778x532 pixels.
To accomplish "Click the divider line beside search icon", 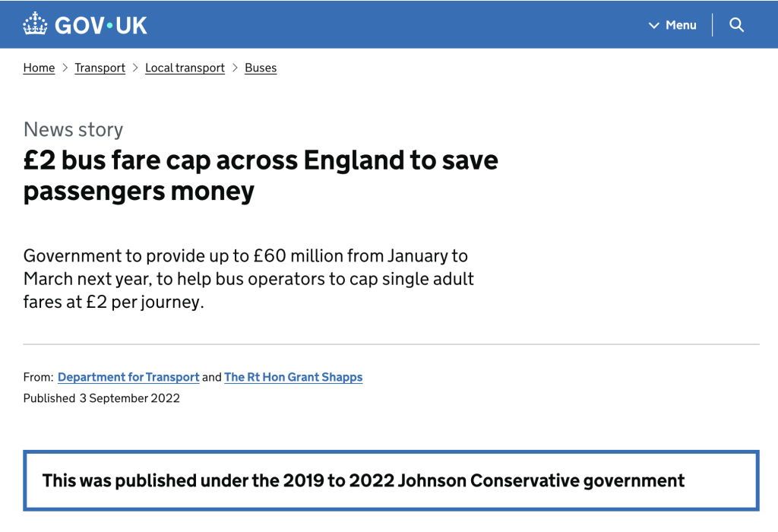I will pos(712,25).
